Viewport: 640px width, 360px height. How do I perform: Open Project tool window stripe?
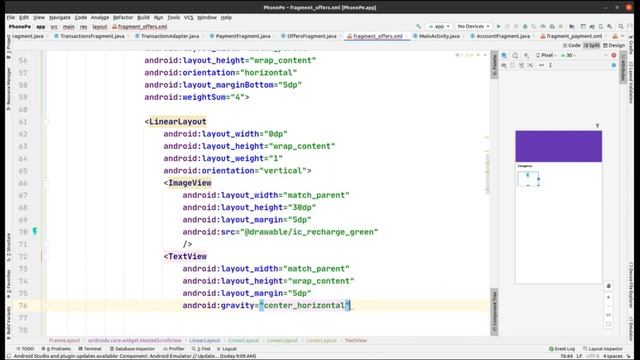coord(9,46)
